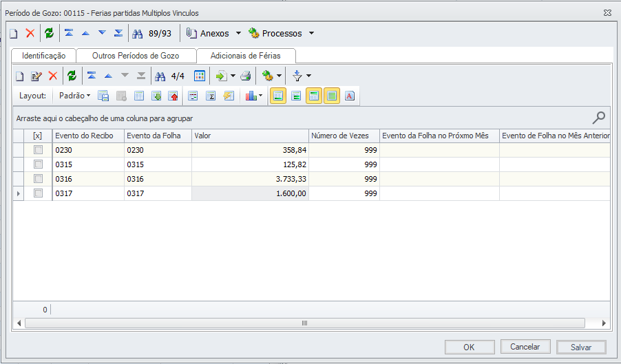Go to first row in grid toolbar
The image size is (621, 364).
92,75
